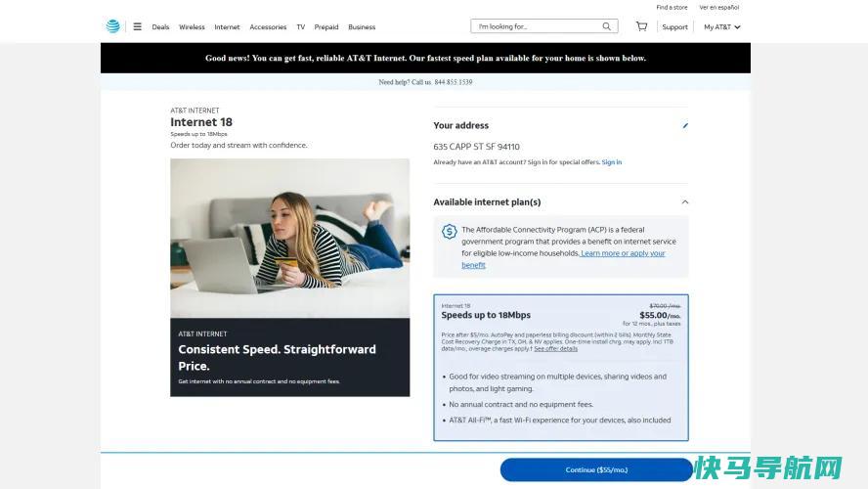Select the Internet 18 plan card
This screenshot has width=868, height=489.
click(x=561, y=367)
